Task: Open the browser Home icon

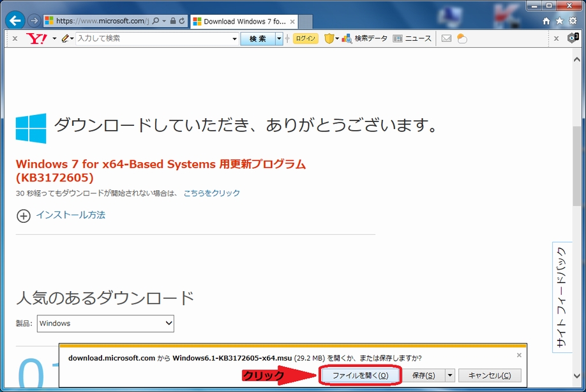Action: click(546, 21)
